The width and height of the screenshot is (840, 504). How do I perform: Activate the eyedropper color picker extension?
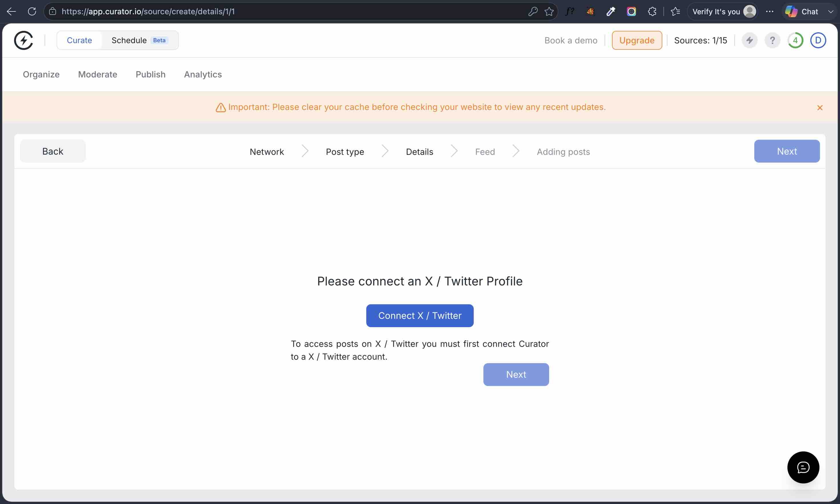611,11
